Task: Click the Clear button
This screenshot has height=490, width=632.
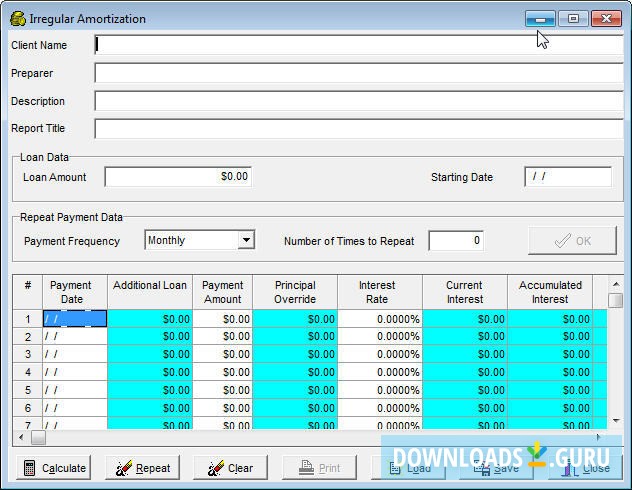Action: click(230, 468)
